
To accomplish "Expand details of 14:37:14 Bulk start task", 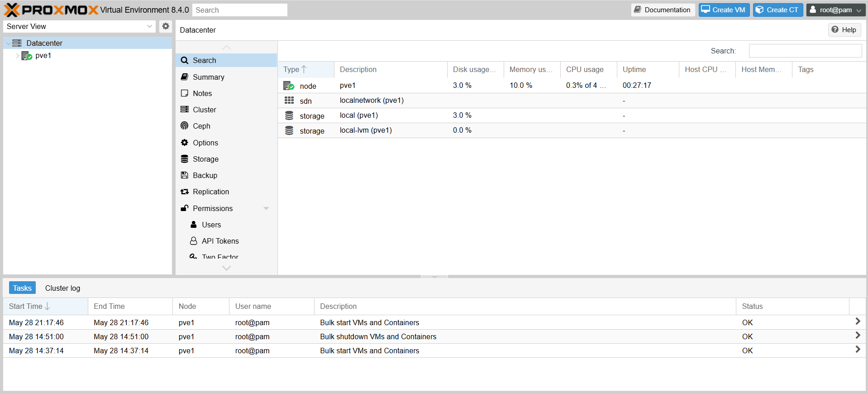I will coord(858,350).
